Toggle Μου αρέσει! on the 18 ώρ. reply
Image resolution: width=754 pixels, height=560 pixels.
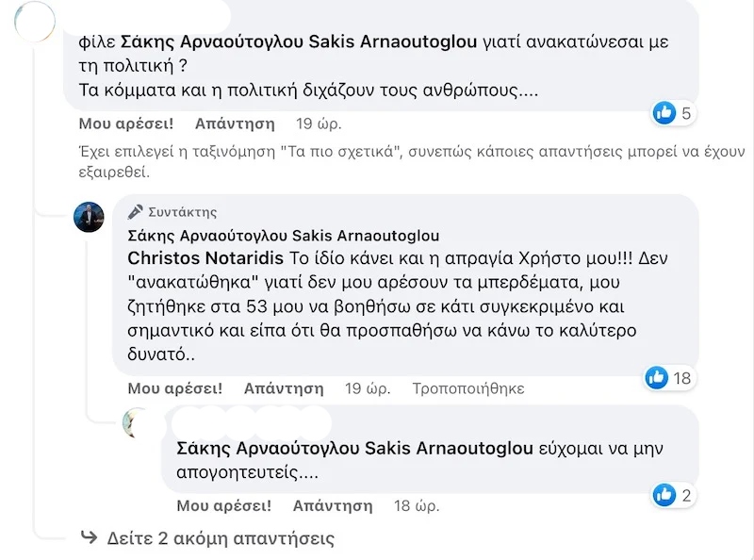click(224, 505)
